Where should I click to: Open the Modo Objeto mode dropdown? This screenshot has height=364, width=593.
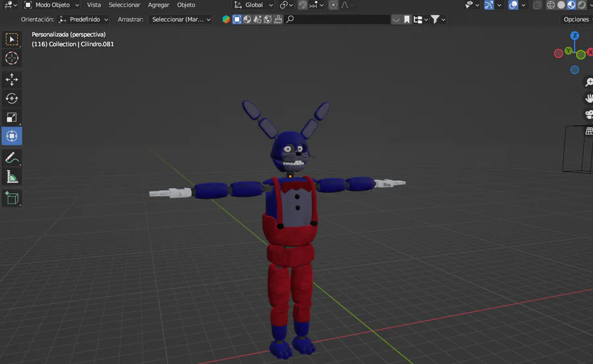(51, 5)
